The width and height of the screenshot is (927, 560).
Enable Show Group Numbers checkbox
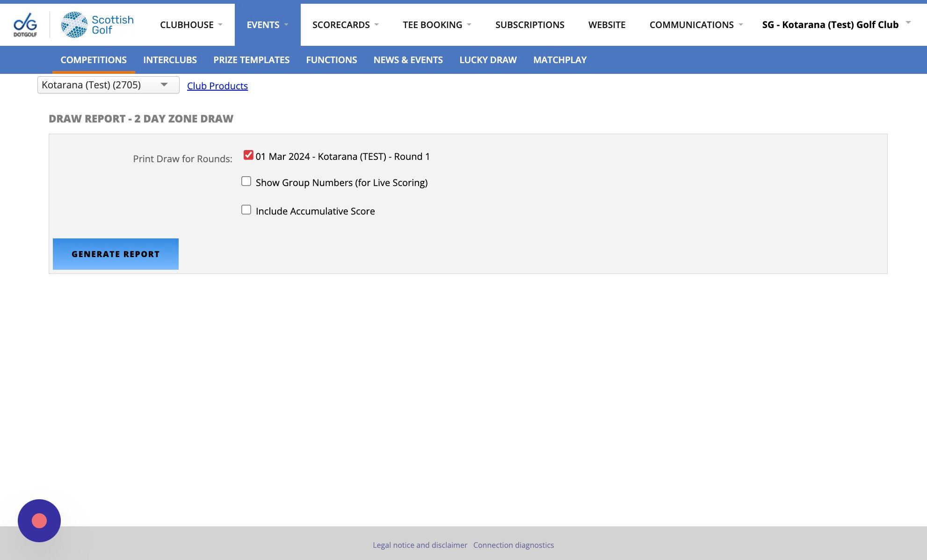pos(246,181)
